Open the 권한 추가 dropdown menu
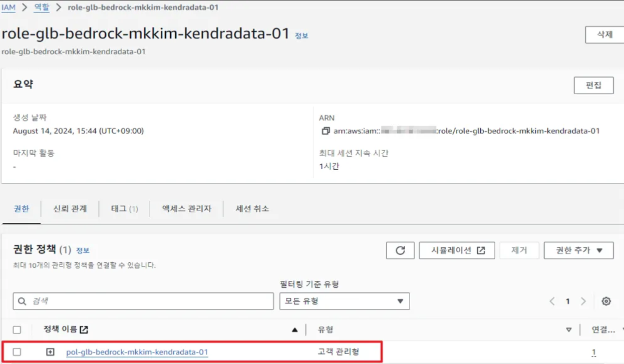The height and width of the screenshot is (364, 624). 578,250
